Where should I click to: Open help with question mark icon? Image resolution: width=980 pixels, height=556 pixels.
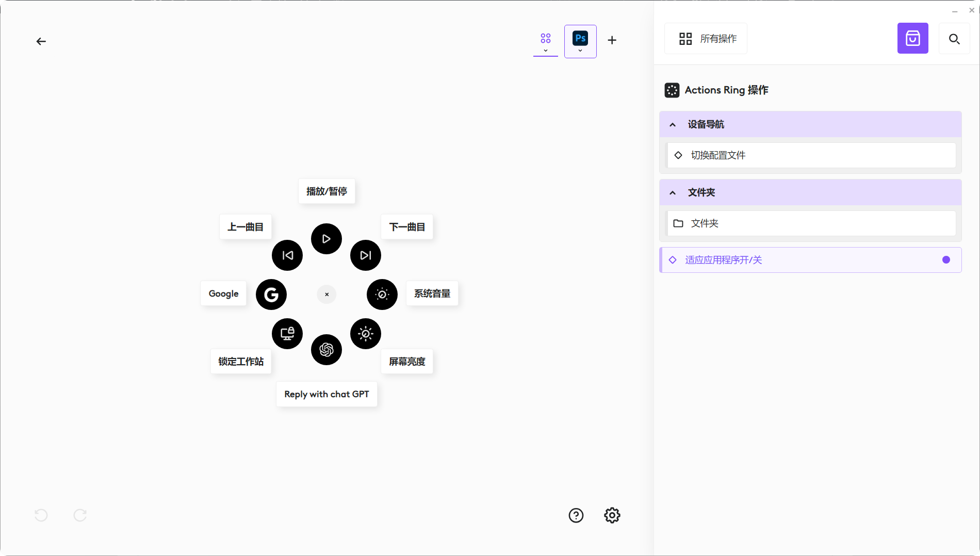[576, 515]
